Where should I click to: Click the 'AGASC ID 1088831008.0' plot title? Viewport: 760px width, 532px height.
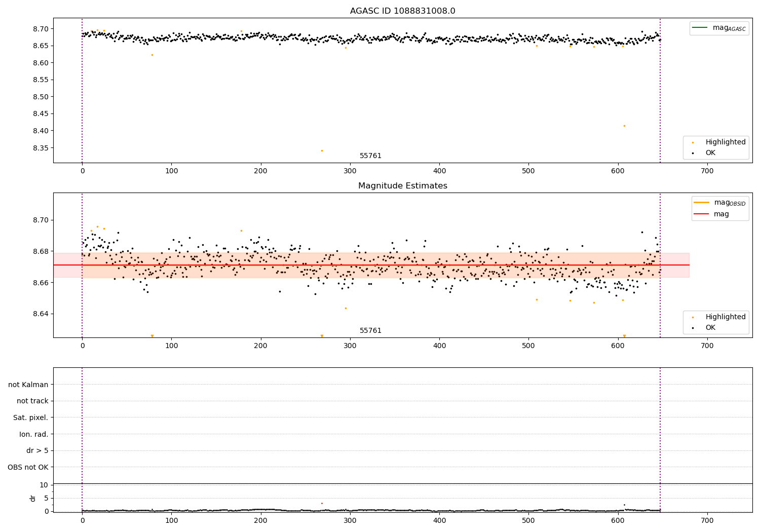[x=402, y=11]
